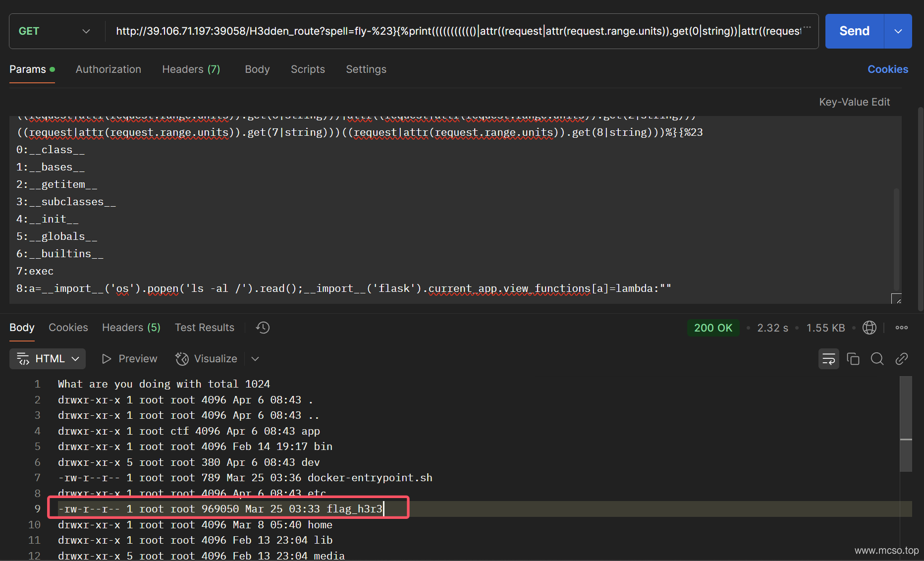Click the text line '0:__class__'
Viewport: 924px width, 561px height.
tap(51, 150)
